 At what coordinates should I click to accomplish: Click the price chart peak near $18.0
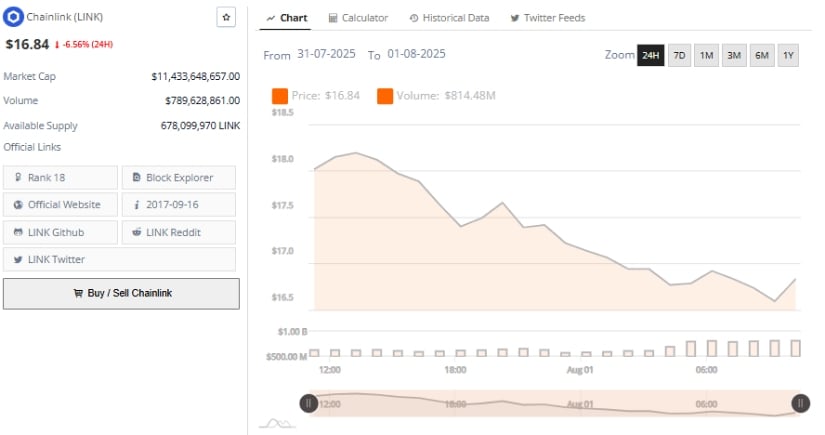(x=356, y=153)
